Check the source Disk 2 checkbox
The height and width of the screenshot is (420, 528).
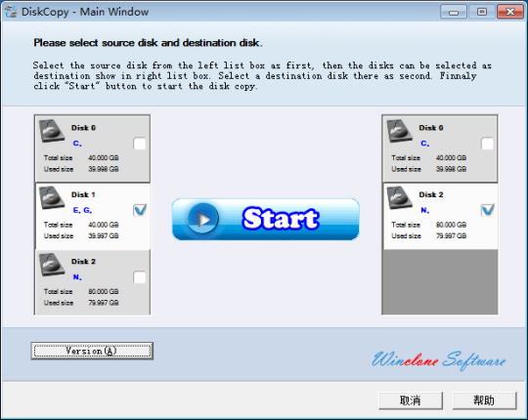(x=140, y=277)
